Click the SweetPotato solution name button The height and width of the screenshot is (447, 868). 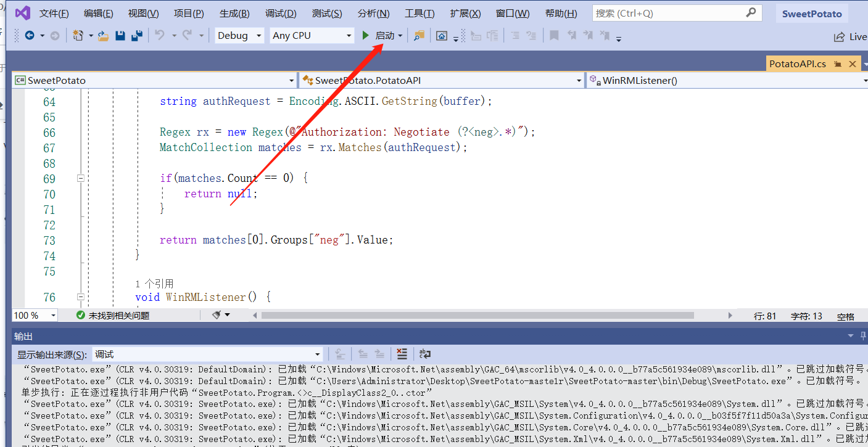[812, 14]
